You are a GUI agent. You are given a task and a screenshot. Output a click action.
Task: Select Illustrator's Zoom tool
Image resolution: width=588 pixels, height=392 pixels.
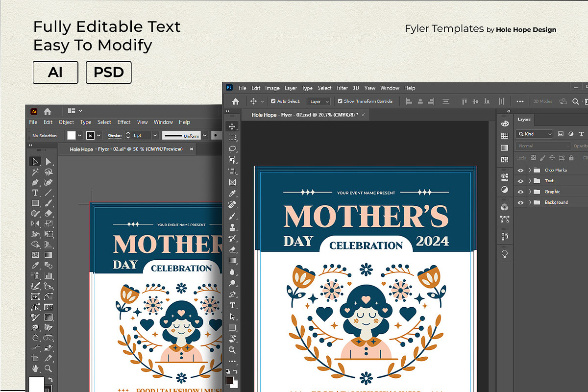click(49, 368)
